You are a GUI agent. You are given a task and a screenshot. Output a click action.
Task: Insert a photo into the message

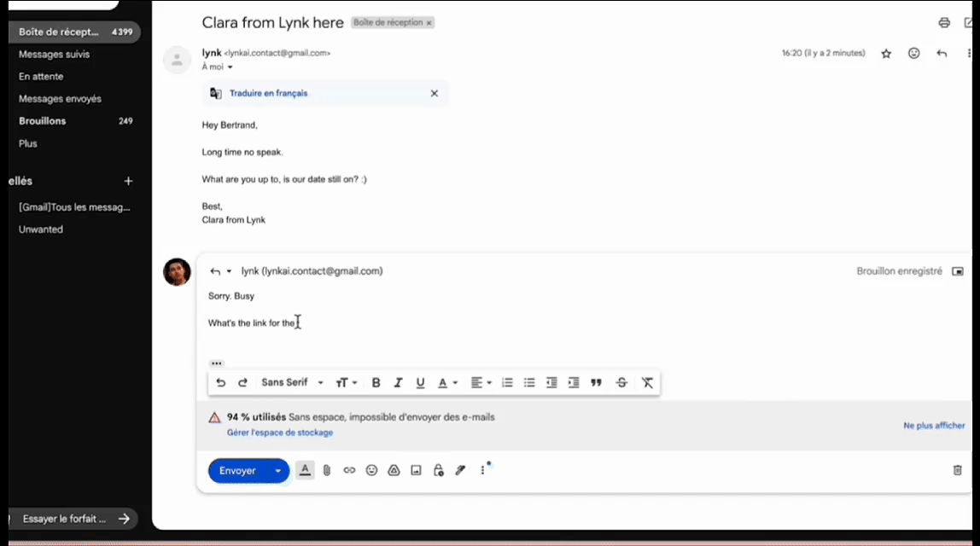[x=416, y=470]
